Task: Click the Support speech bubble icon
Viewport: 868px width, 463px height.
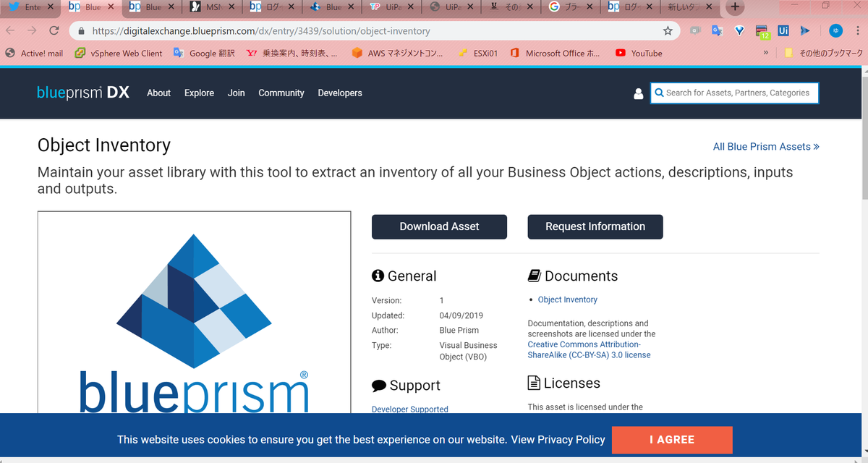Action: click(x=379, y=386)
